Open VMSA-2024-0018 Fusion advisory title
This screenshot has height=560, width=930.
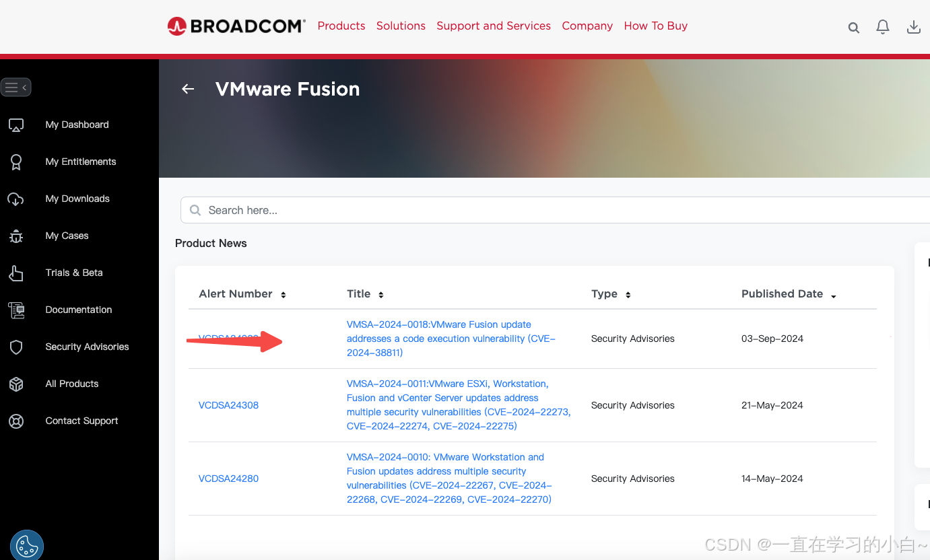451,339
